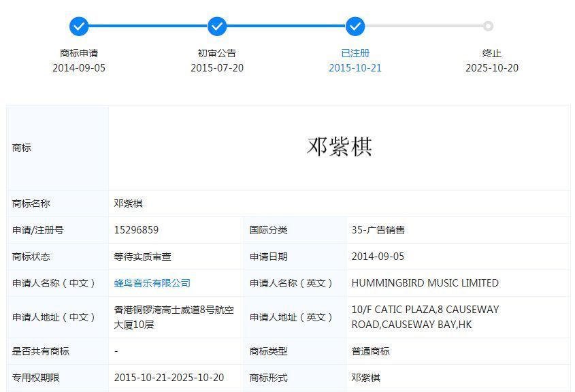Image resolution: width=575 pixels, height=392 pixels.
Task: Click the large 邓紫棋 trademark image
Action: click(339, 147)
